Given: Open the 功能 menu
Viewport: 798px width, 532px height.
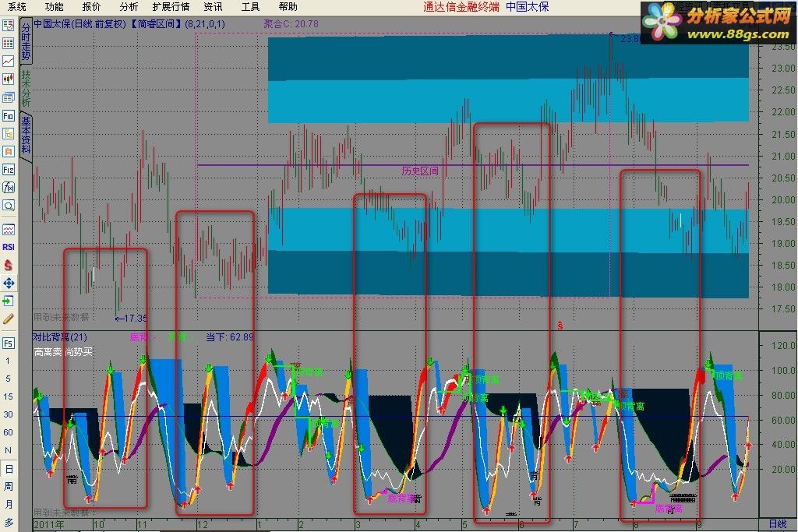Looking at the screenshot, I should tap(55, 6).
